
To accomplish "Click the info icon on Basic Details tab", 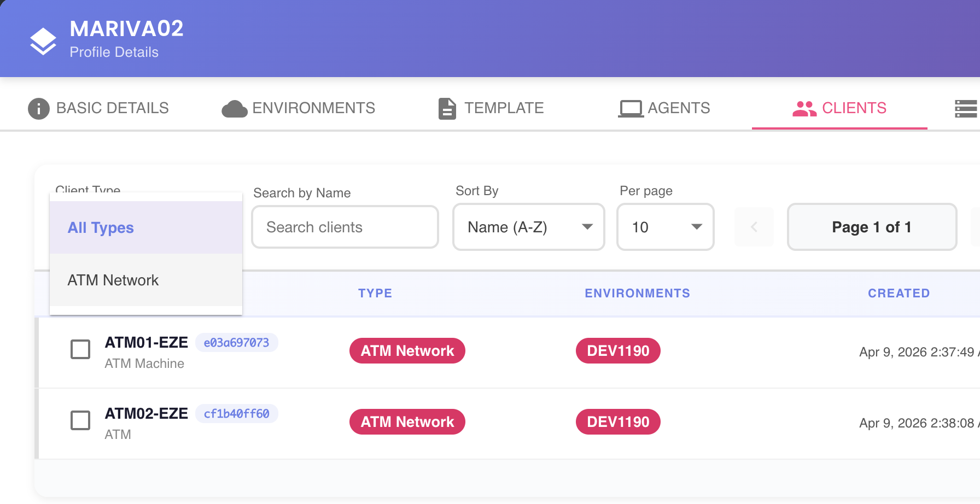I will pyautogui.click(x=39, y=109).
